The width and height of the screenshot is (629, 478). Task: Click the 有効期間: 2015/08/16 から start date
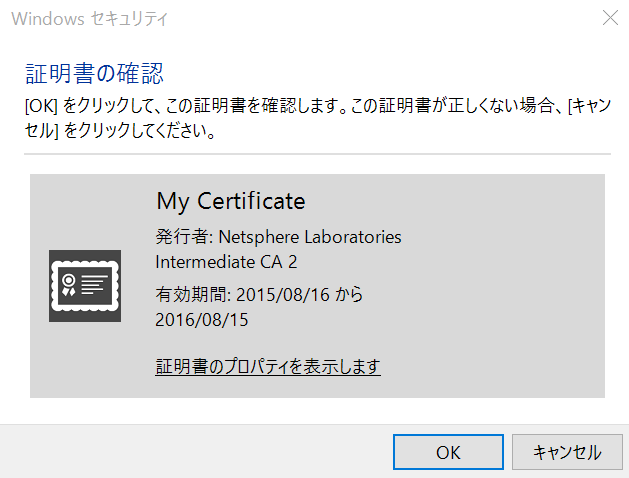(259, 295)
